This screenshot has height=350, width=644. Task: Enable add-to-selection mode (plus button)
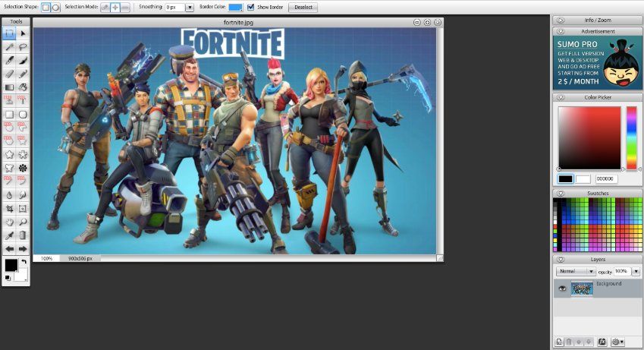pos(115,7)
